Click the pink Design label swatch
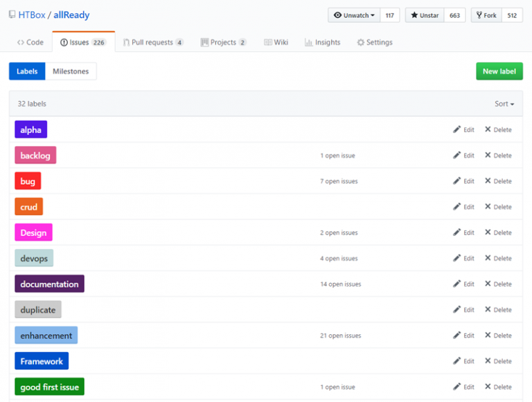 click(x=33, y=232)
